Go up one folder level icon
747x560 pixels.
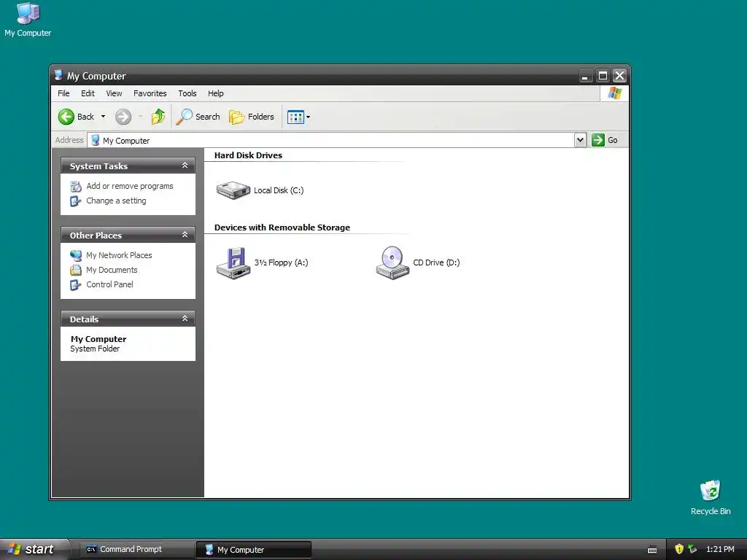click(158, 117)
